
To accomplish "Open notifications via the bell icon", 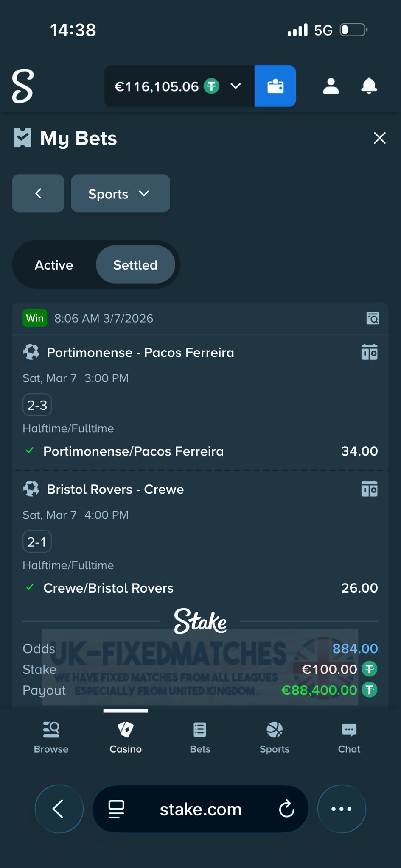I will pos(369,86).
